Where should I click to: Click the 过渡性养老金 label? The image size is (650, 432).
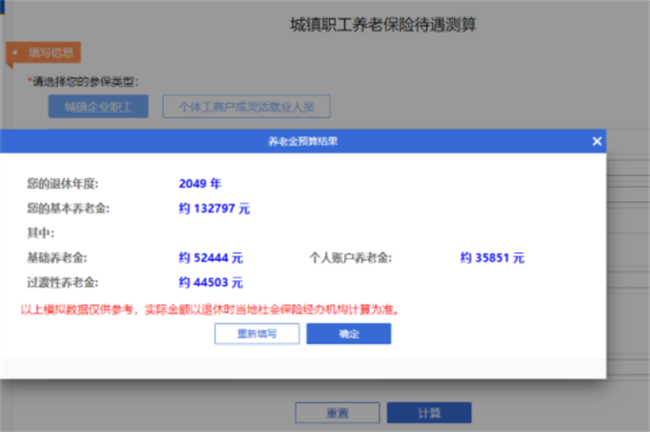(x=62, y=283)
